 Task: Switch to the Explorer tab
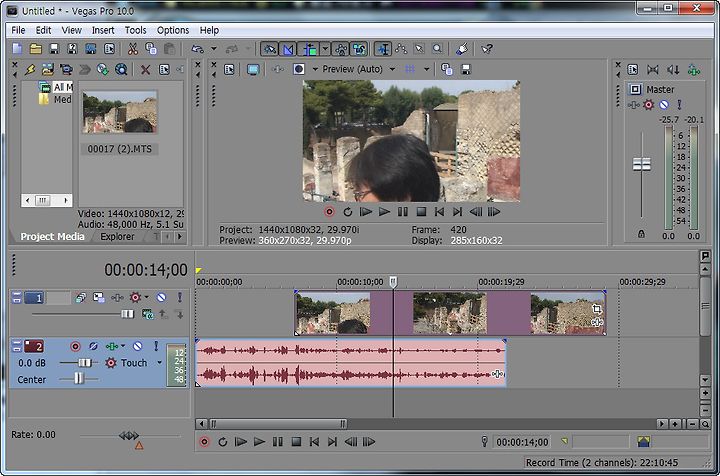point(118,237)
